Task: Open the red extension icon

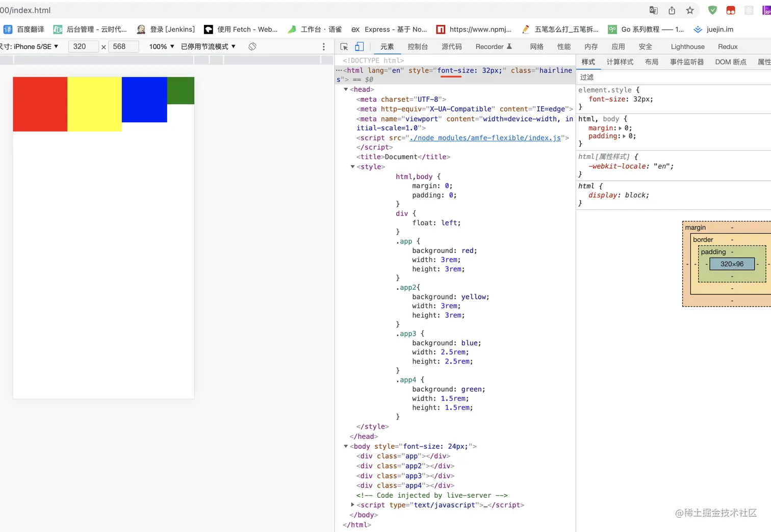Action: (x=731, y=10)
